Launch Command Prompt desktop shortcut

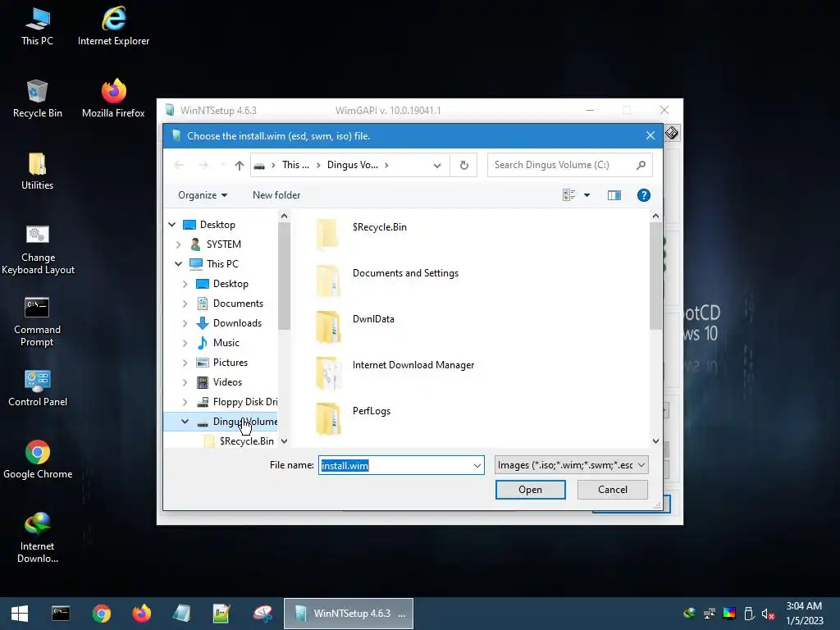pyautogui.click(x=37, y=322)
